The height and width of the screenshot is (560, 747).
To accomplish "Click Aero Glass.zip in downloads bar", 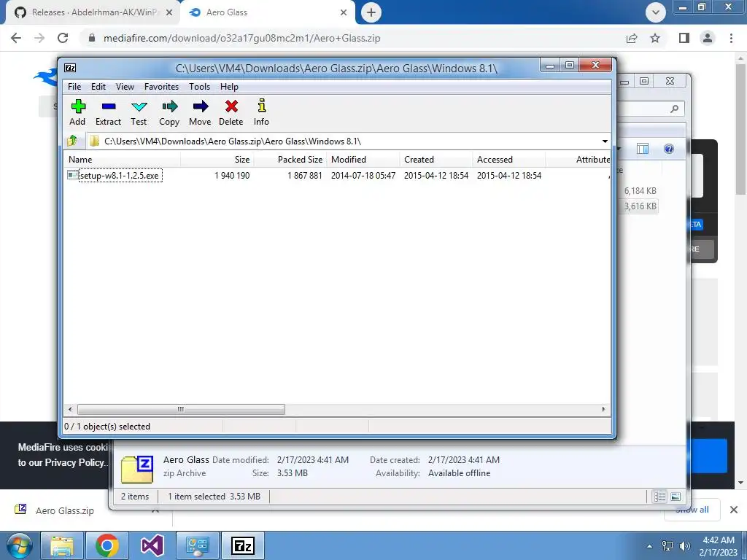I will point(65,510).
